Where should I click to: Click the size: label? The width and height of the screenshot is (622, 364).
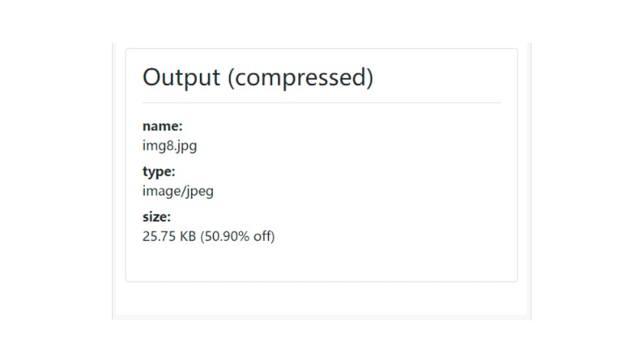[x=156, y=217]
